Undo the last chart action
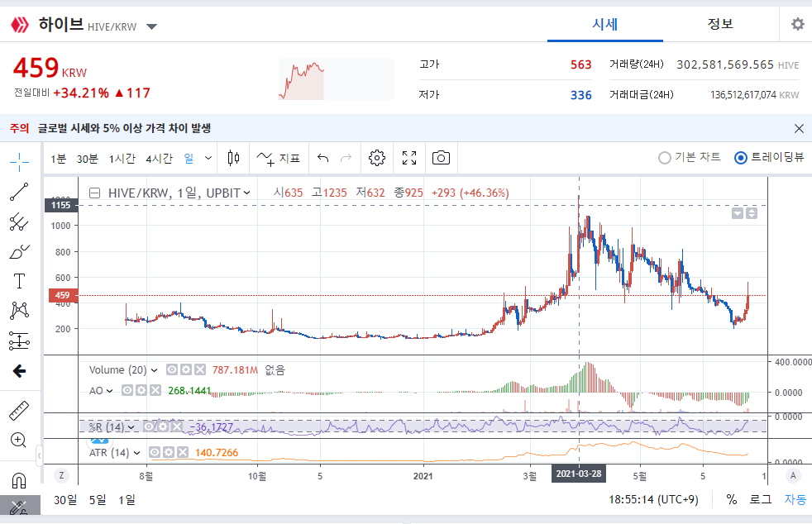The height and width of the screenshot is (524, 812). (323, 158)
